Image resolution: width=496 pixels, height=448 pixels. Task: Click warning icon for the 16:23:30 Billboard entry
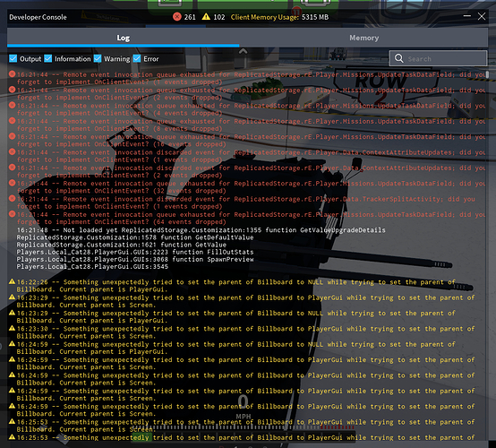click(x=12, y=328)
